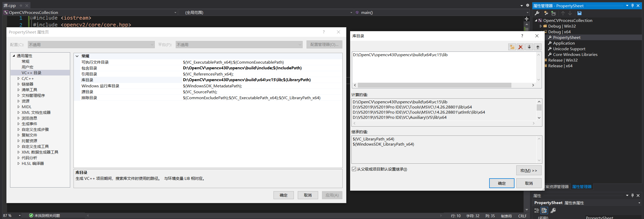Click CRLF in status bar
644x219 pixels.
(522, 216)
